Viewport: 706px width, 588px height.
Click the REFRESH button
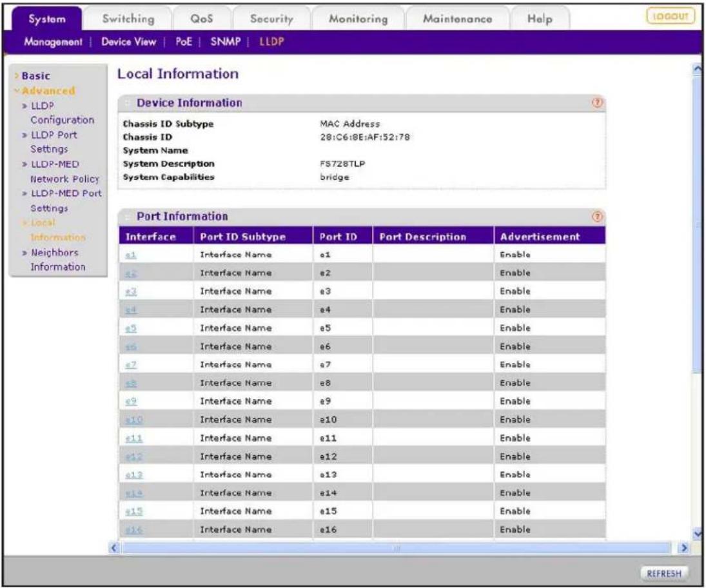click(664, 574)
